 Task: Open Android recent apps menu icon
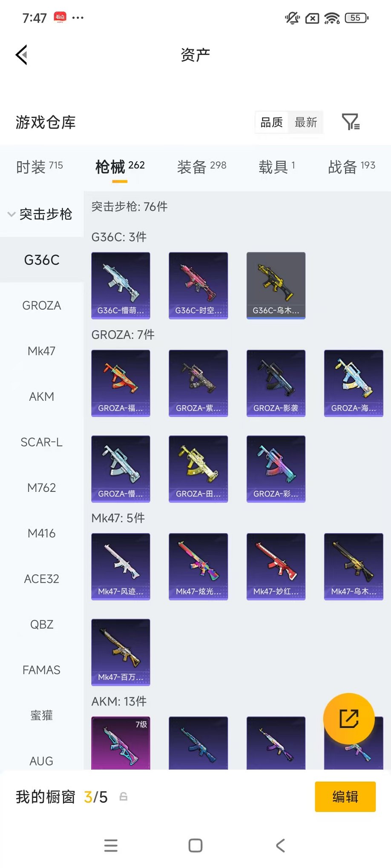(111, 845)
